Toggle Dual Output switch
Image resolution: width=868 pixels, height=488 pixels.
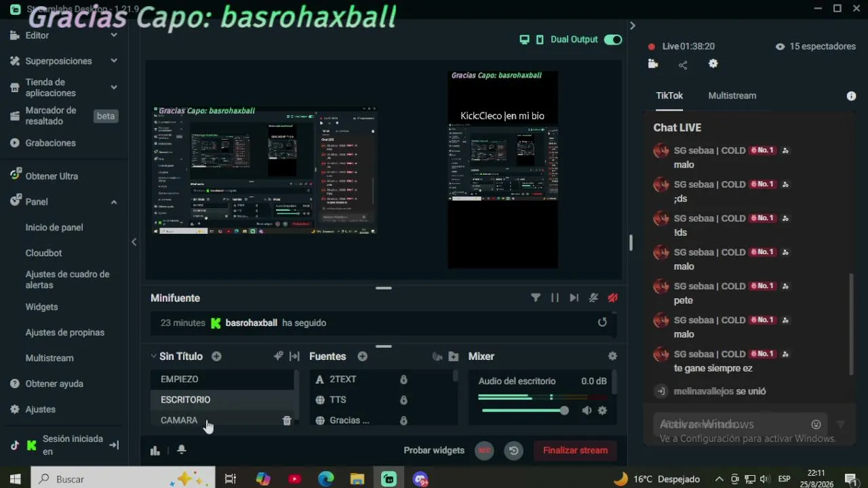pos(613,39)
